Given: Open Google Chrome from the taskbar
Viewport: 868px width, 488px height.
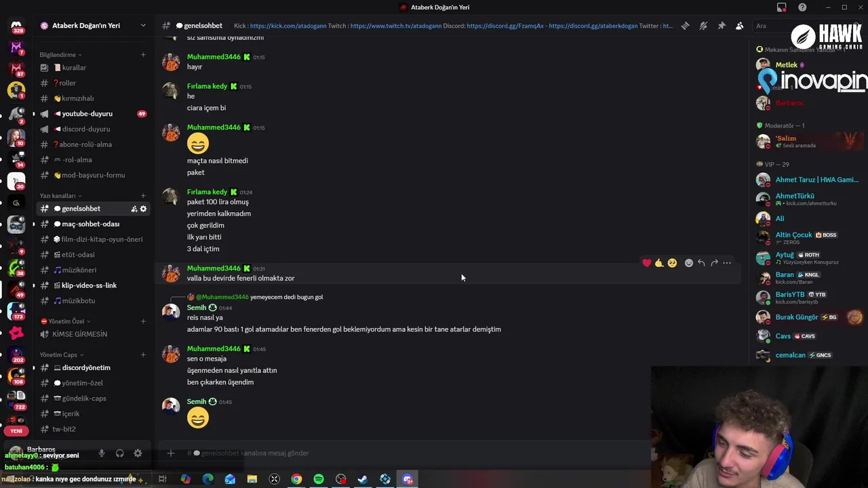Looking at the screenshot, I should click(296, 479).
